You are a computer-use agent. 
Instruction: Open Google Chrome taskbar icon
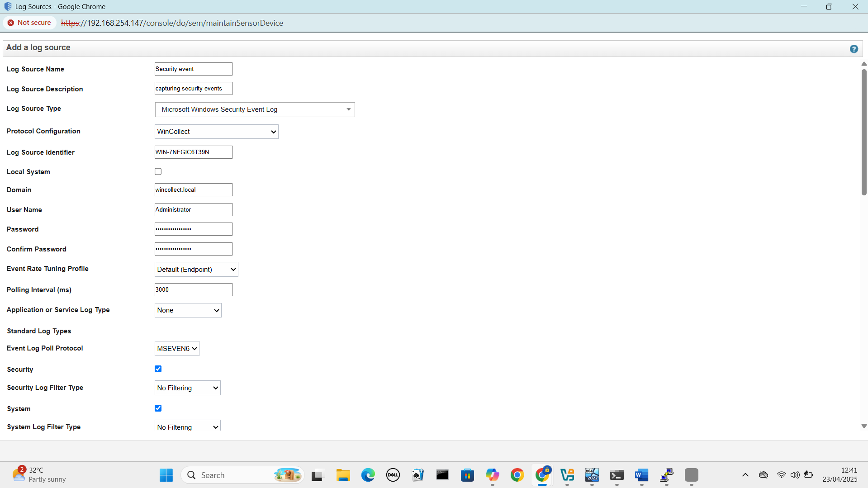[x=517, y=475]
